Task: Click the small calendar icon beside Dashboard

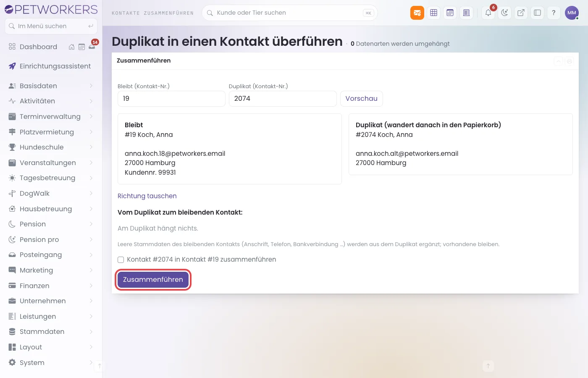Action: click(x=82, y=47)
